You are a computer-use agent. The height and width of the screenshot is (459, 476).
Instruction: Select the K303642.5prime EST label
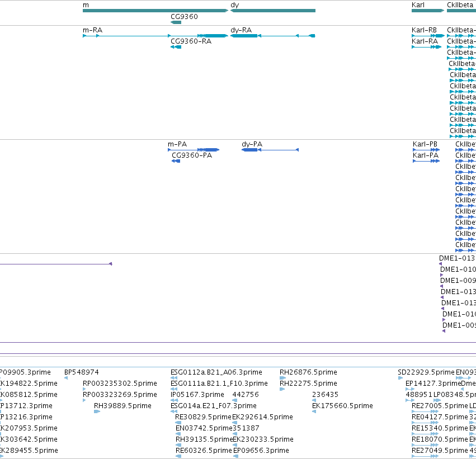29,439
